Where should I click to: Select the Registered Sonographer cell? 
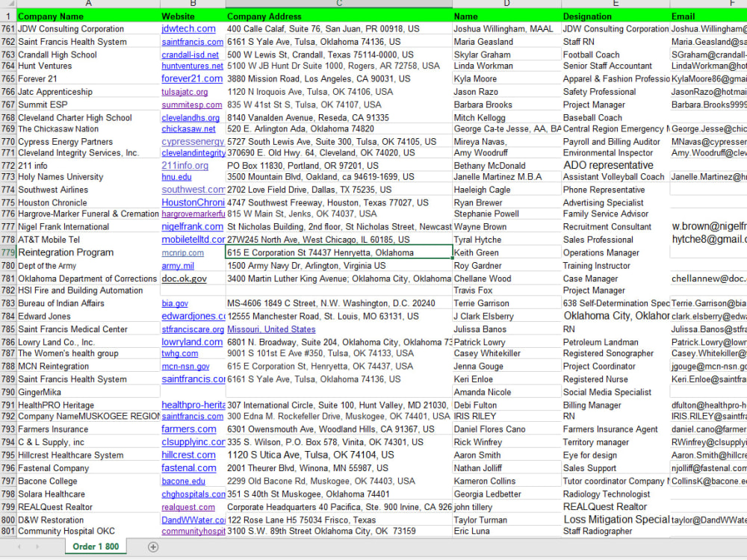[616, 353]
